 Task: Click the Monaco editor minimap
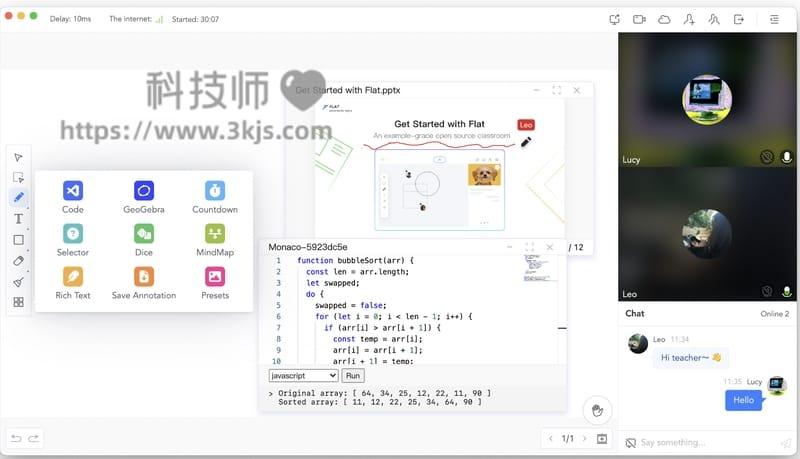point(538,268)
